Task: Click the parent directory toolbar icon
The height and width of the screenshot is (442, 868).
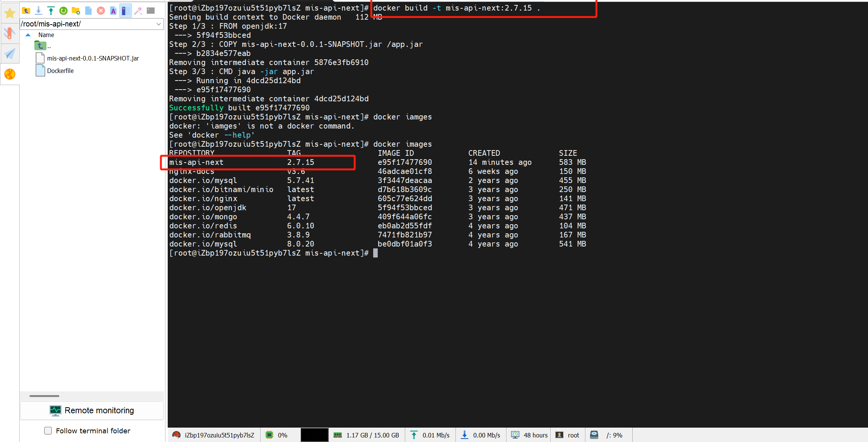Action: click(26, 11)
